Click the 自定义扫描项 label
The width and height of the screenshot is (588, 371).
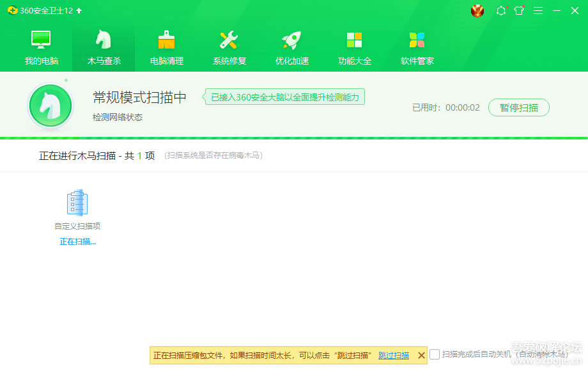tap(77, 226)
